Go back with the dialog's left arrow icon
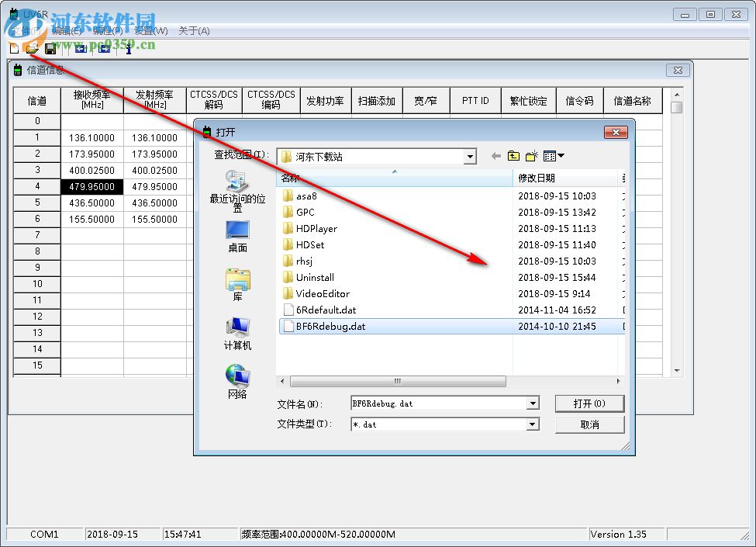This screenshot has width=756, height=547. 495,156
